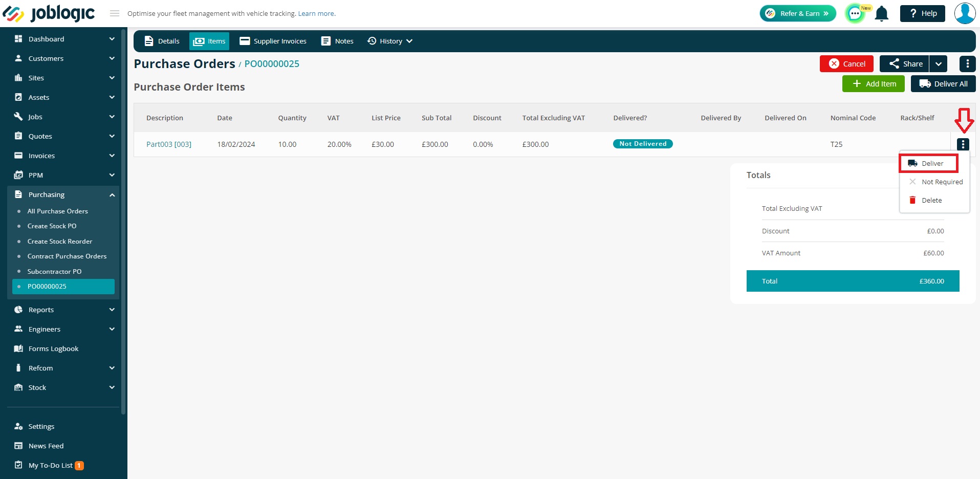The width and height of the screenshot is (980, 479).
Task: Open Contract Purchase Orders in sidebar
Action: coord(67,256)
